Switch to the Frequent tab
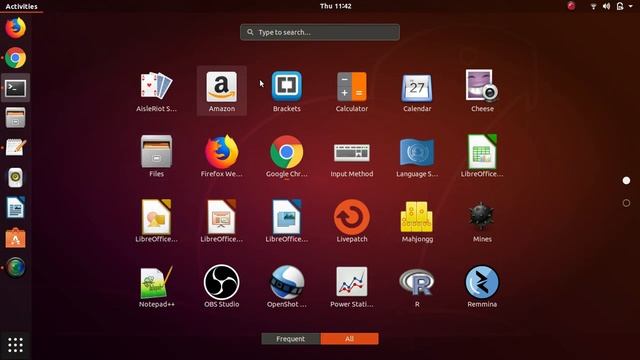The height and width of the screenshot is (360, 640). click(x=291, y=339)
